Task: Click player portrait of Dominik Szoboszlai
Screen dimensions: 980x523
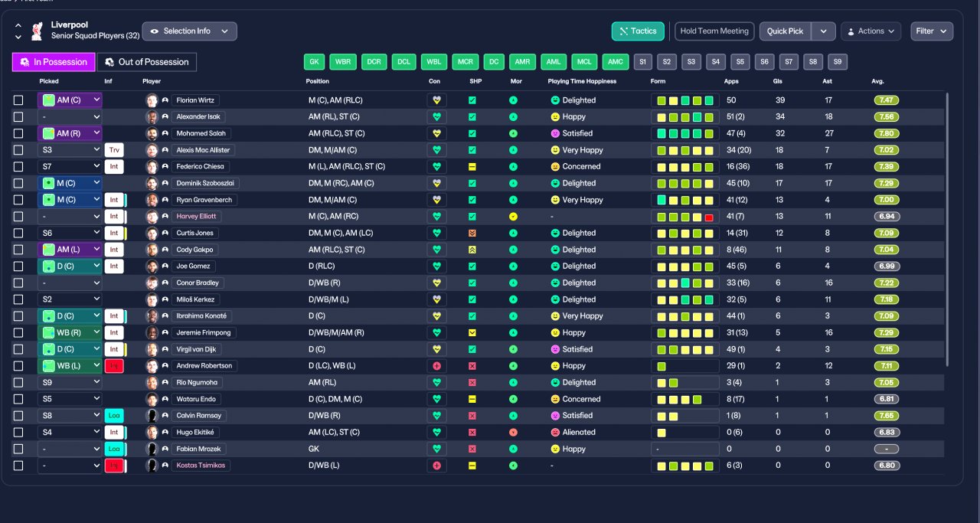Action: pyautogui.click(x=152, y=184)
